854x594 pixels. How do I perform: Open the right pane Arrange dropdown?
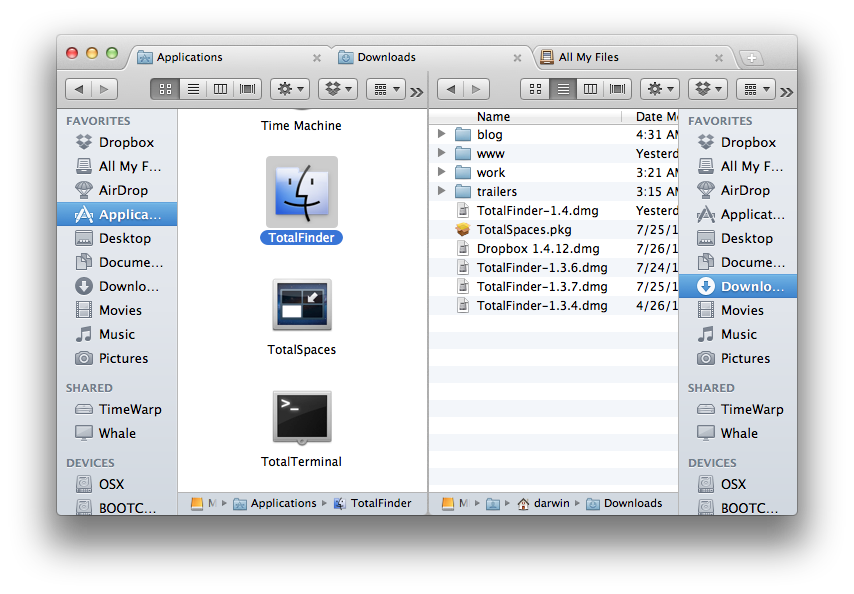[x=756, y=89]
